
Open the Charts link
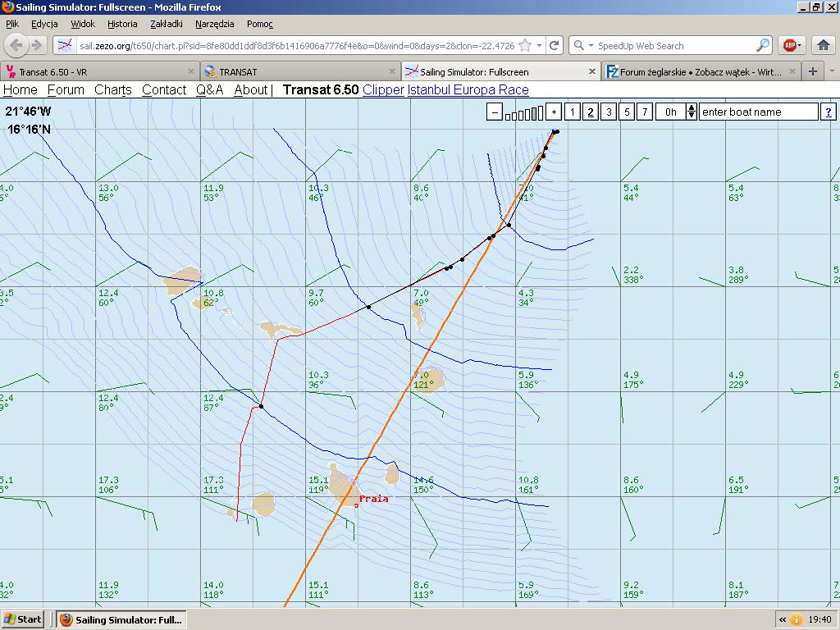click(x=113, y=89)
